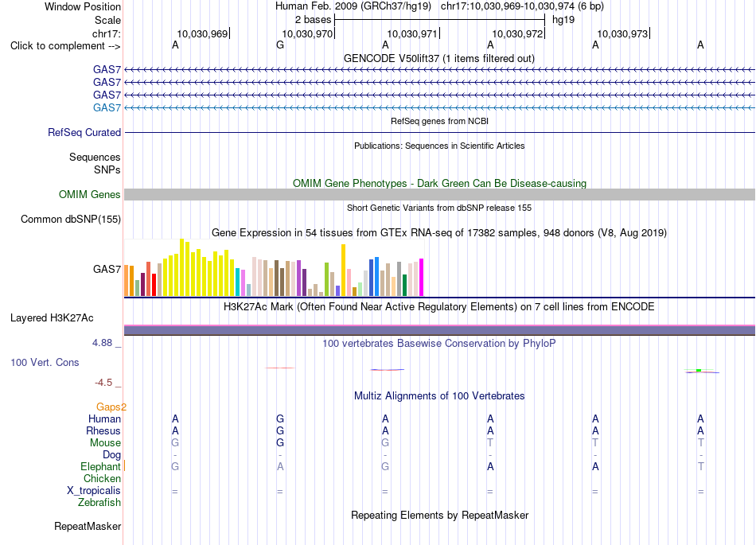Open the Publications: Sequences in Scientific Articles title

[439, 146]
